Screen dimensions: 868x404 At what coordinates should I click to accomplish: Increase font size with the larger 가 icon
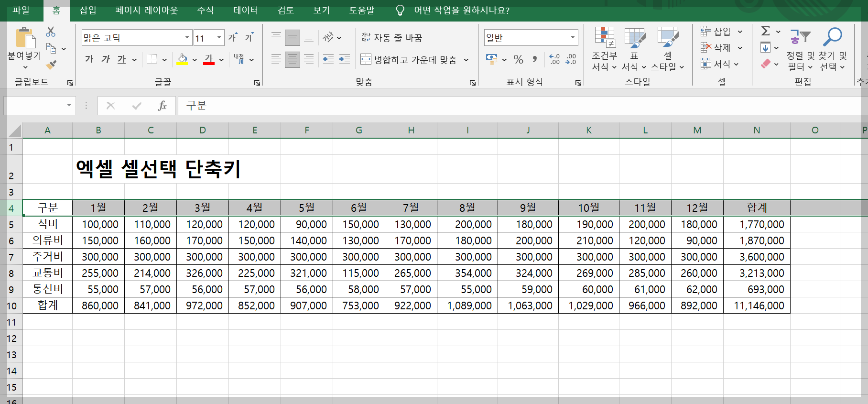232,37
